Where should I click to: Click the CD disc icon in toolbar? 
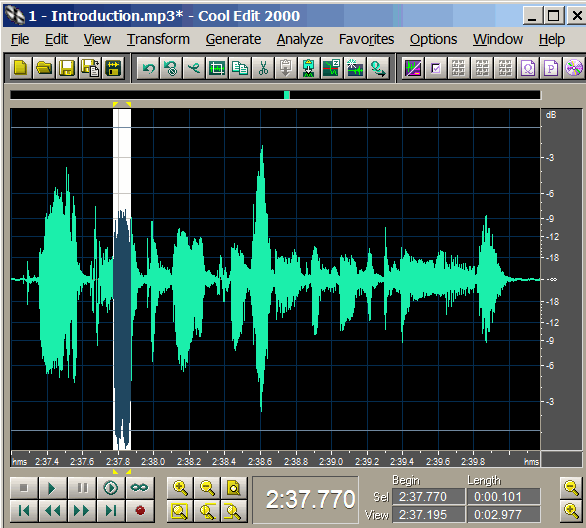tap(574, 68)
